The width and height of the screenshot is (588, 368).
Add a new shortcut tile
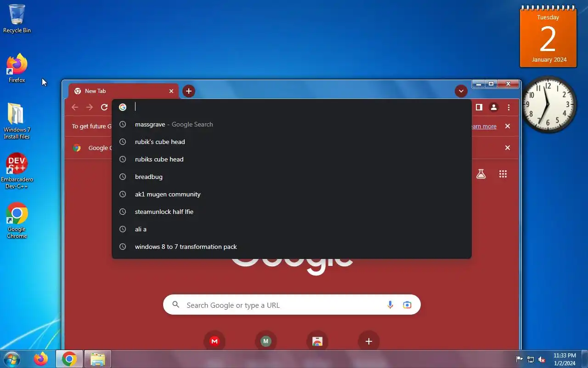click(369, 341)
